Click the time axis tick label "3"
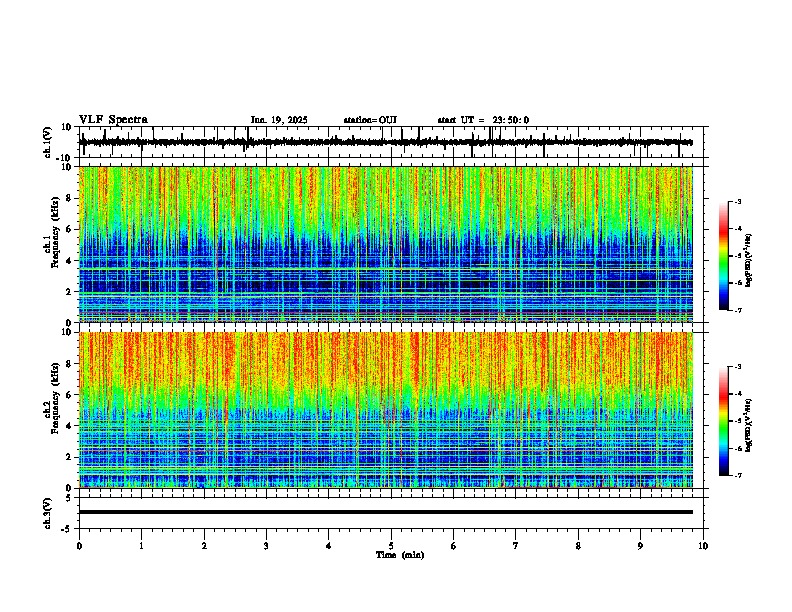The width and height of the screenshot is (792, 612). click(x=266, y=546)
